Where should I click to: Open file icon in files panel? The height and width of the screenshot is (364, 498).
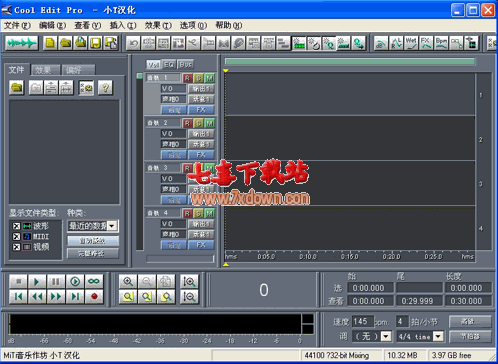(x=17, y=88)
